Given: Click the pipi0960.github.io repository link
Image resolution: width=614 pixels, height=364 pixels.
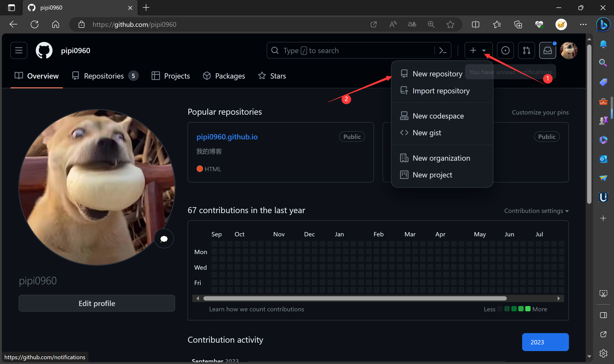Looking at the screenshot, I should (227, 136).
